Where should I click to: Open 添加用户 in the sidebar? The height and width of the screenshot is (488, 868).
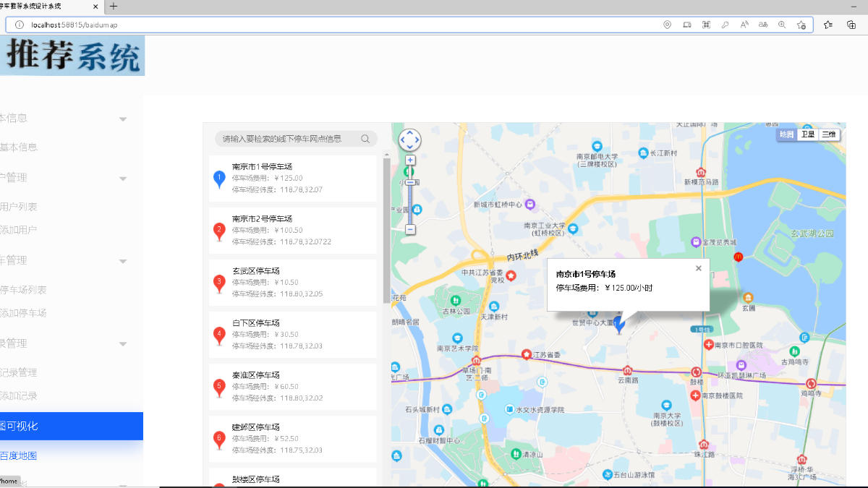coord(19,230)
